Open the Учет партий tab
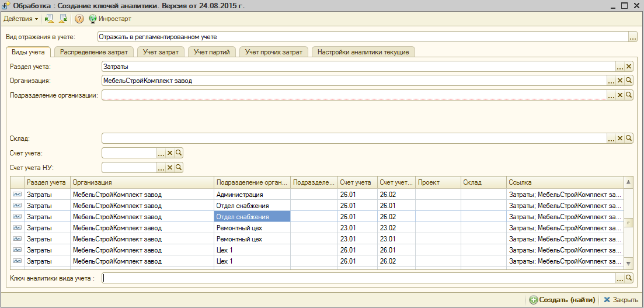This screenshot has height=308, width=644. pyautogui.click(x=213, y=52)
